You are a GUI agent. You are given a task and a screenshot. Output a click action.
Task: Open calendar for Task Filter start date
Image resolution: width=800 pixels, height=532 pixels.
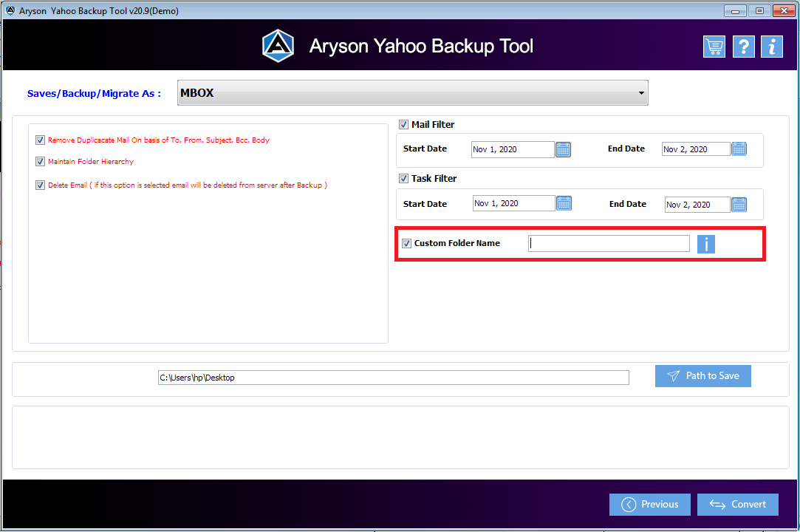click(564, 204)
